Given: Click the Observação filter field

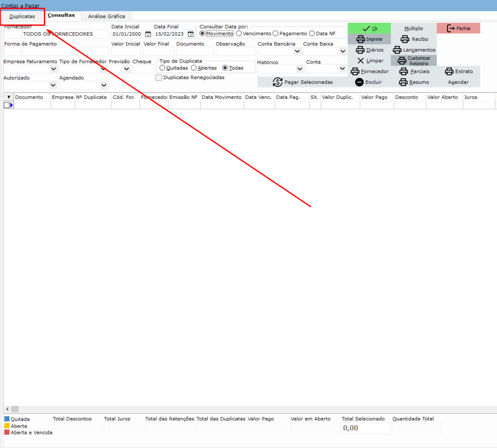Looking at the screenshot, I should [235, 51].
